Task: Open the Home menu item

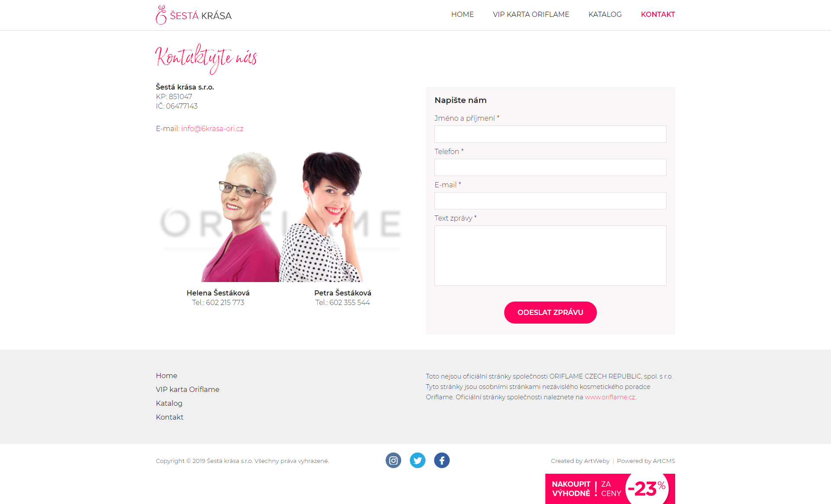Action: tap(462, 14)
